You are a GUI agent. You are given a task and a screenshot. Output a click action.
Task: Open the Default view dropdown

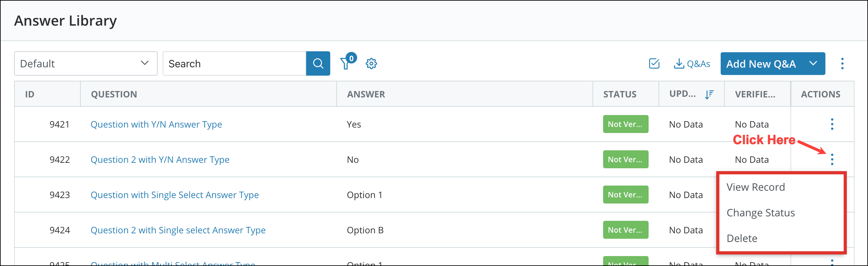pyautogui.click(x=85, y=63)
